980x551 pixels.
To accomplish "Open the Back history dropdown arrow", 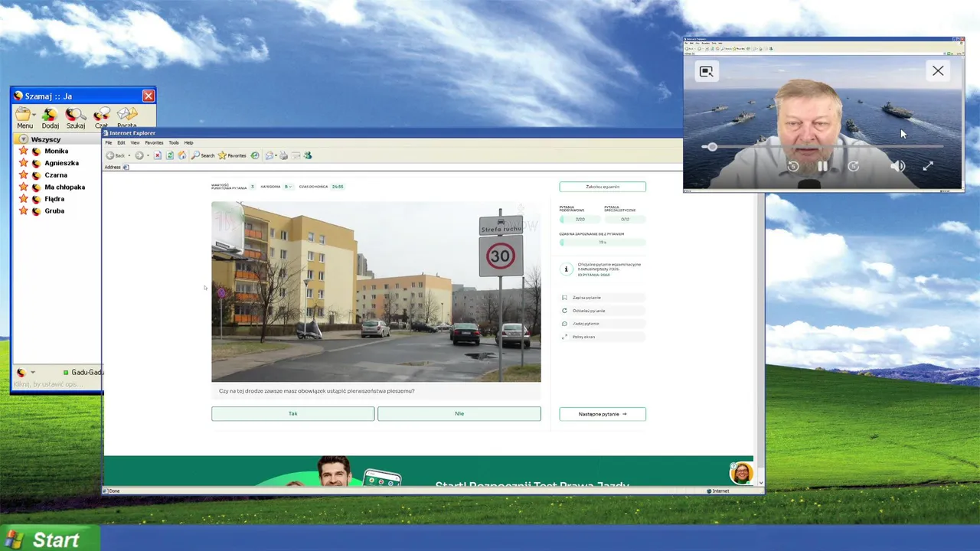I will 129,155.
